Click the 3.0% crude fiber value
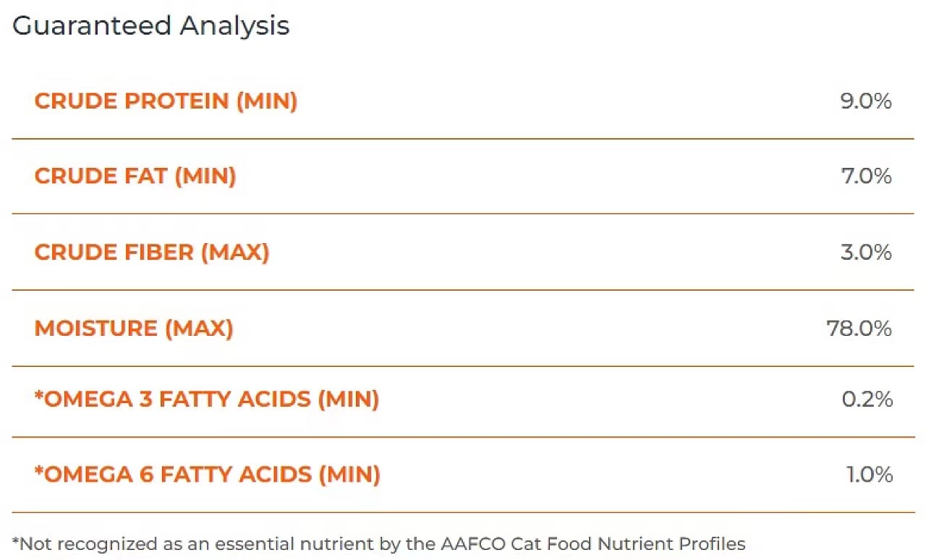The height and width of the screenshot is (560, 926). [865, 253]
